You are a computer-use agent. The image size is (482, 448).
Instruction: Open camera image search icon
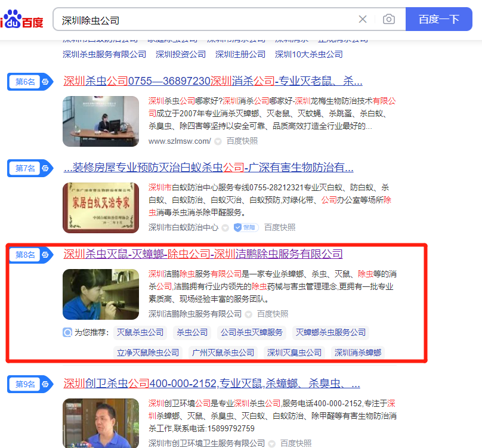(389, 19)
